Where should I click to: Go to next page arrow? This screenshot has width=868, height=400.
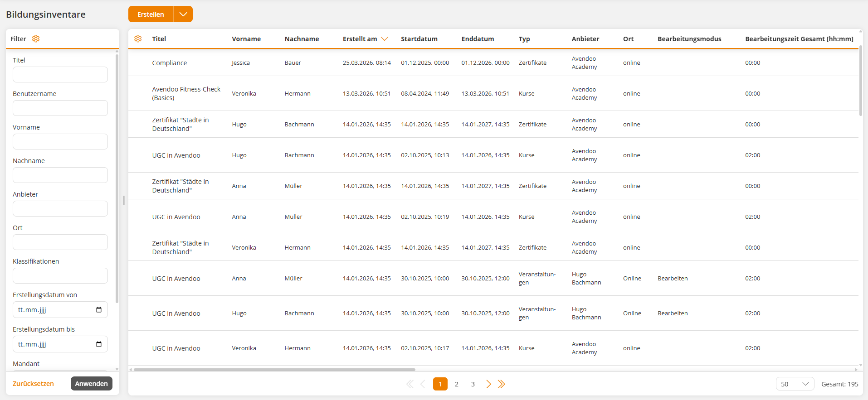(x=488, y=384)
